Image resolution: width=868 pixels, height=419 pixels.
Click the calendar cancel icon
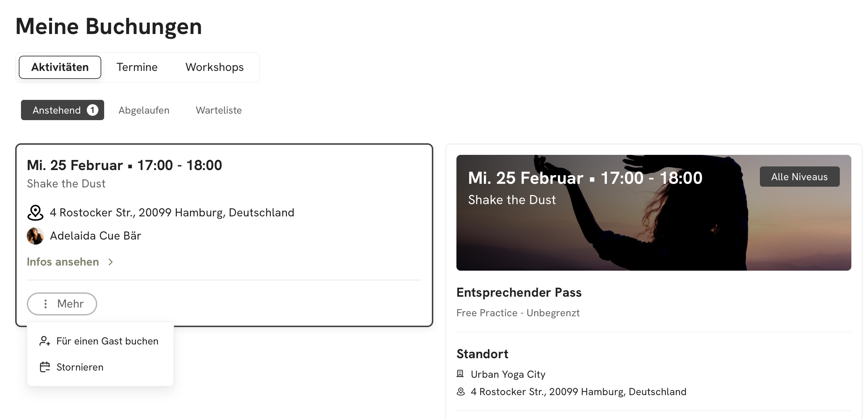click(45, 367)
